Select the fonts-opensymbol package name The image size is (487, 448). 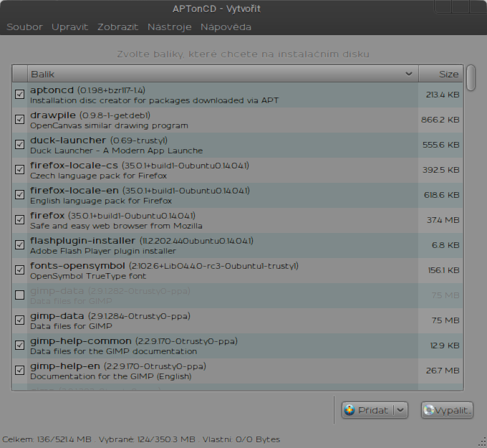77,266
